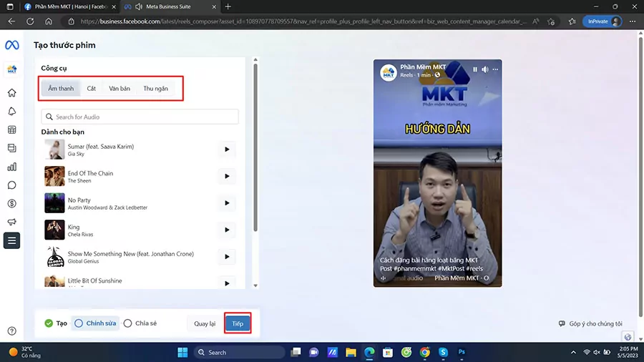Viewport: 644px width, 362px height.
Task: Open Help question mark icon
Action: click(x=12, y=331)
